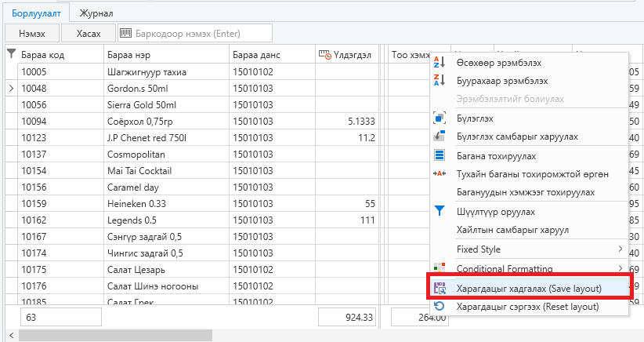Image resolution: width=644 pixels, height=342 pixels.
Task: Click the Conditional Formatting colored grid icon
Action: [439, 267]
